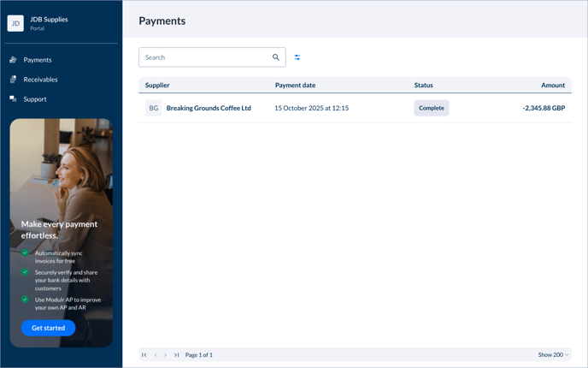Sort by the Status column header
Screen dimensions: 588x368
point(423,86)
